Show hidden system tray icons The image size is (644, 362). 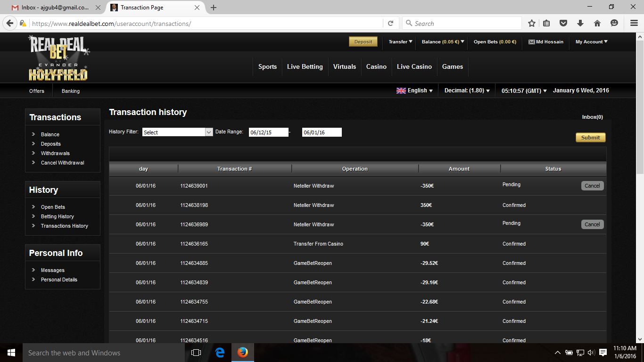(x=558, y=353)
